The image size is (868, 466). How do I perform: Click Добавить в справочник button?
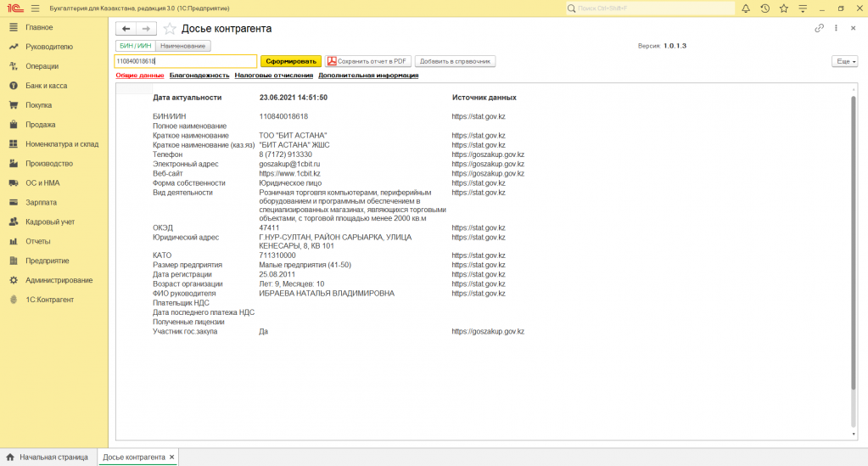[x=455, y=61]
